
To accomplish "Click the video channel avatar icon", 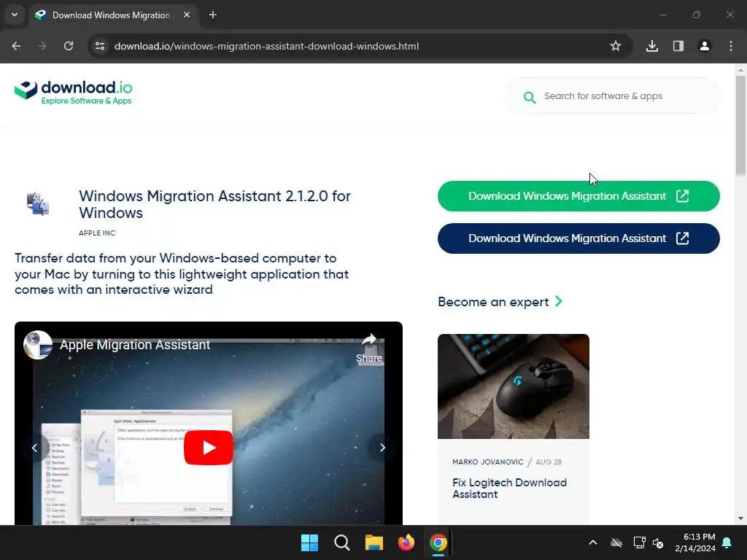I will [38, 345].
